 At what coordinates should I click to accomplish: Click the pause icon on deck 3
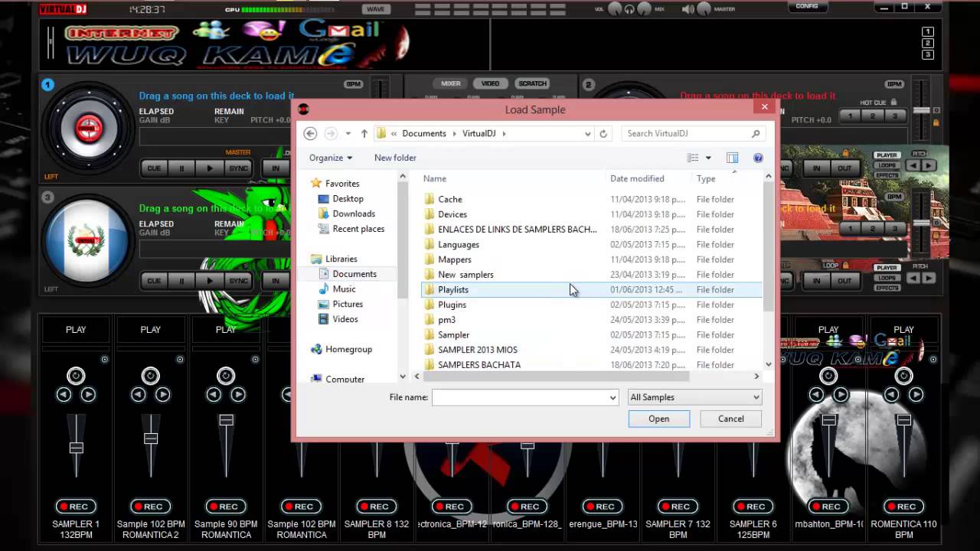click(181, 281)
